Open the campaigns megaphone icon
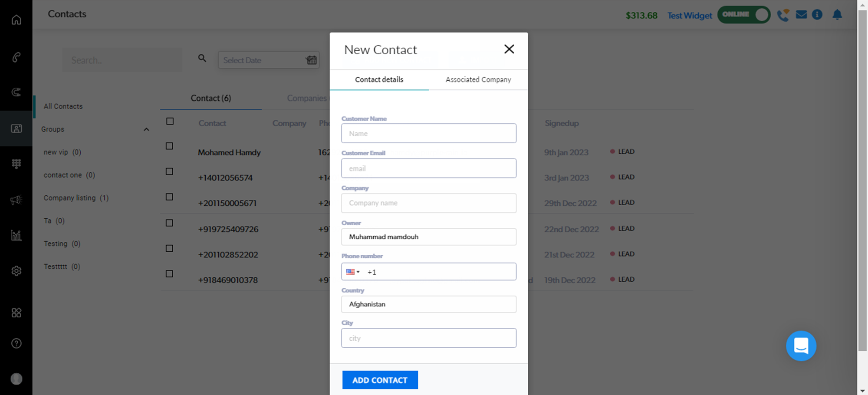 (x=16, y=200)
